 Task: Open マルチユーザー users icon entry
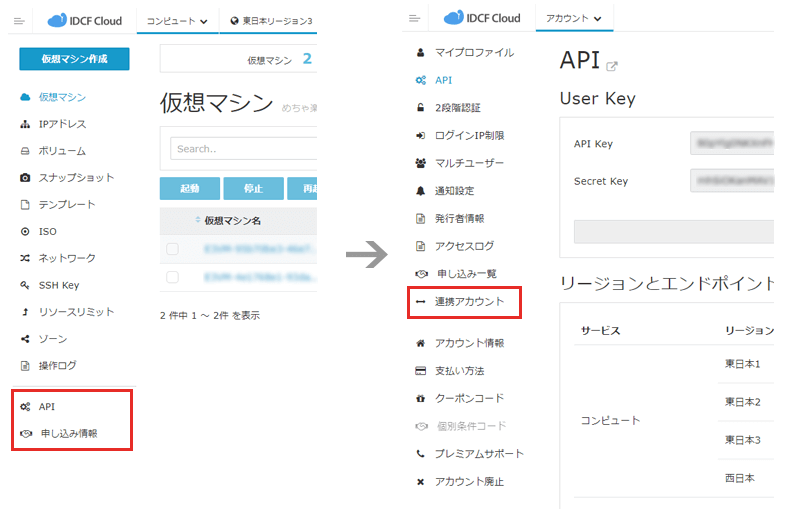coord(420,163)
